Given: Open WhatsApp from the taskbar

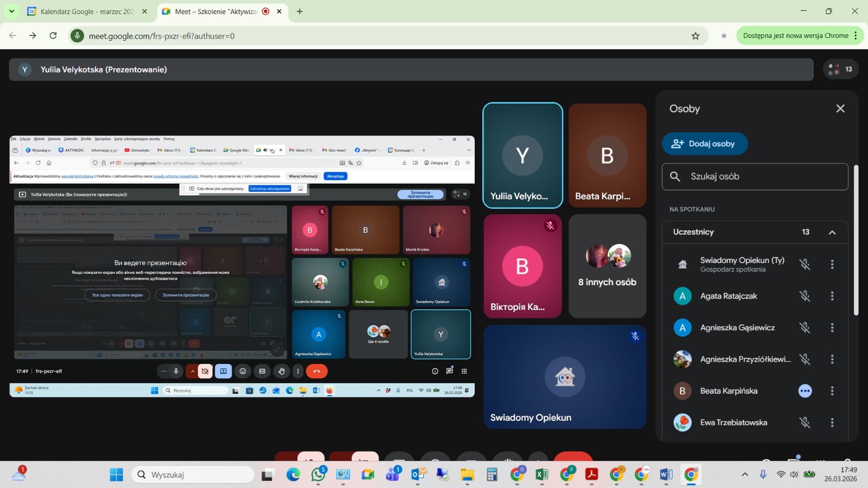Looking at the screenshot, I should (x=318, y=475).
